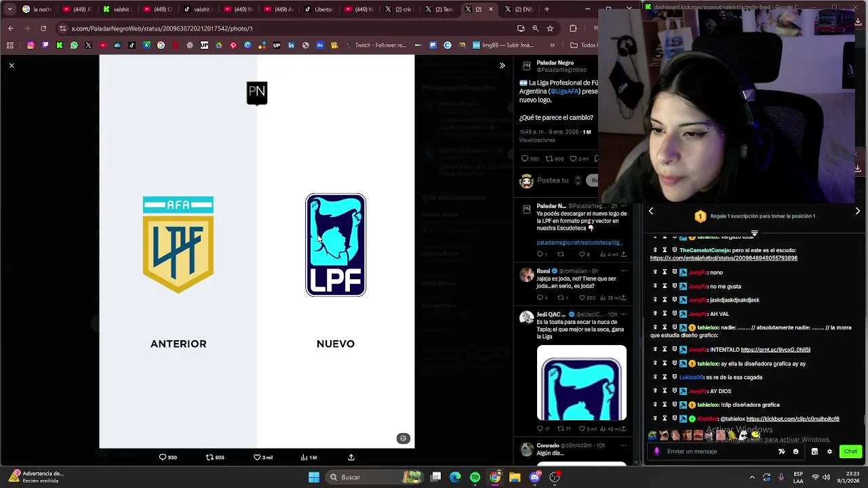The height and width of the screenshot is (488, 868).
Task: Open the Kick bookmark icon
Action: [x=60, y=45]
